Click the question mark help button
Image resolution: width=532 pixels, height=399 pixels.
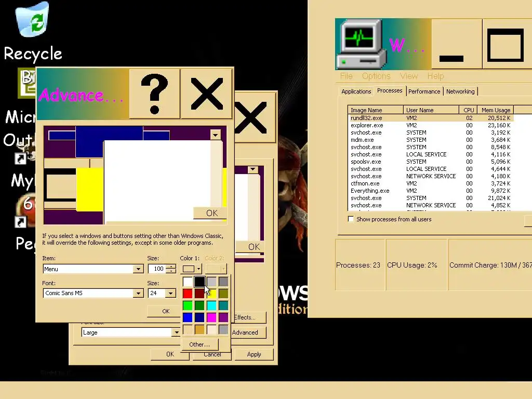pyautogui.click(x=155, y=94)
